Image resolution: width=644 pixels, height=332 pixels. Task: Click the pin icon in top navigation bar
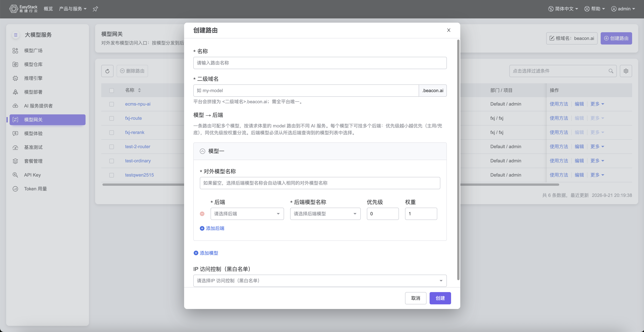click(95, 9)
